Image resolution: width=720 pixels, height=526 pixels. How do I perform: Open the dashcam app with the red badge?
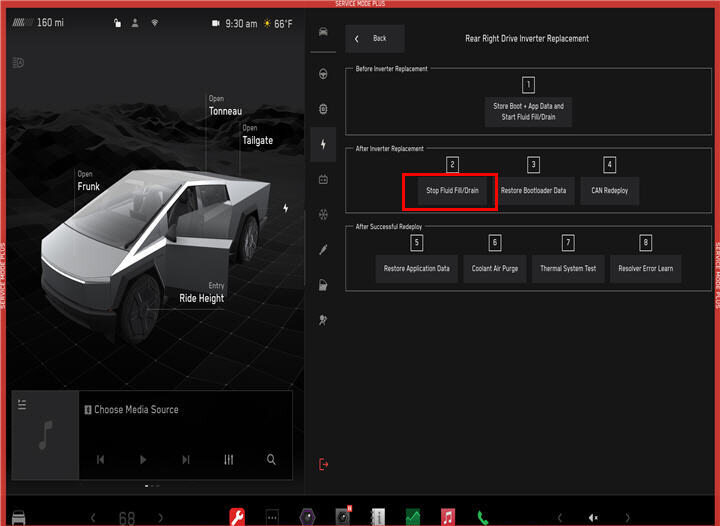343,516
